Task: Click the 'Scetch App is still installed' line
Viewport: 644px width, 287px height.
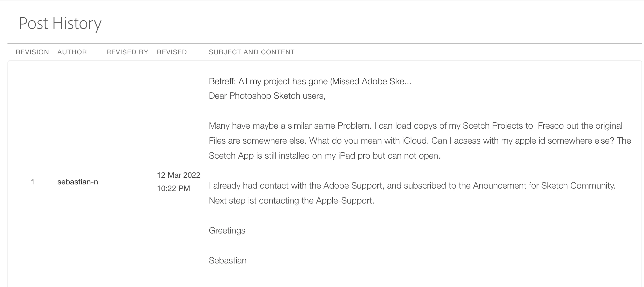Action: (324, 156)
